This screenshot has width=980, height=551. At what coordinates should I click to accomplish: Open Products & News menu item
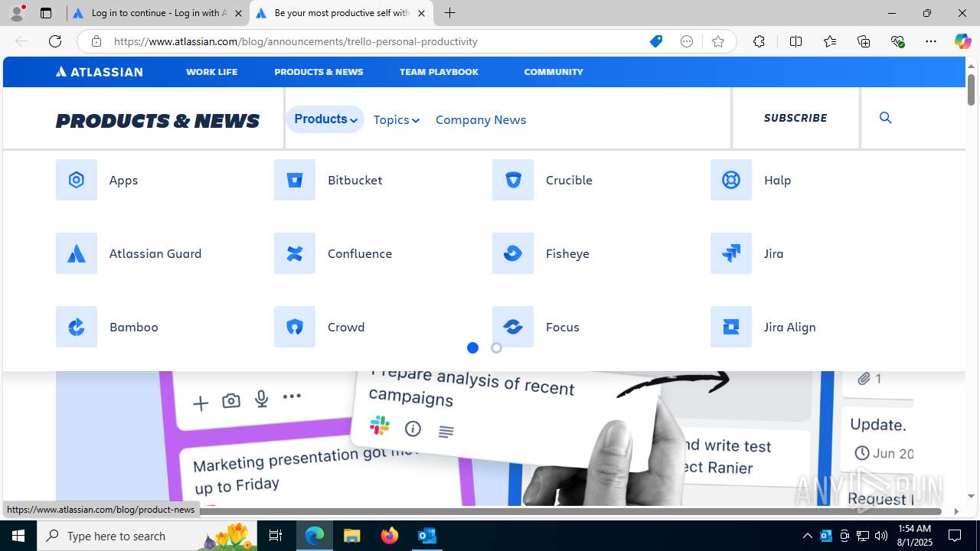[x=318, y=72]
